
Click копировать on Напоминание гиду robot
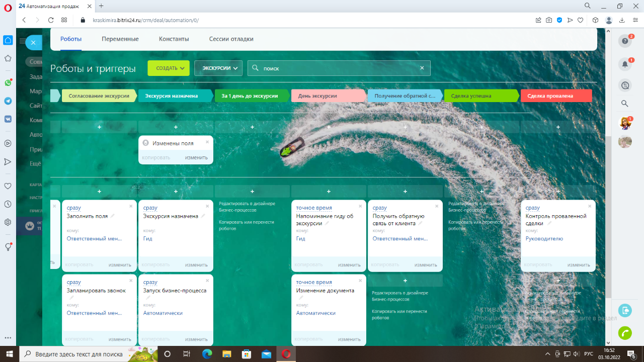pyautogui.click(x=308, y=265)
